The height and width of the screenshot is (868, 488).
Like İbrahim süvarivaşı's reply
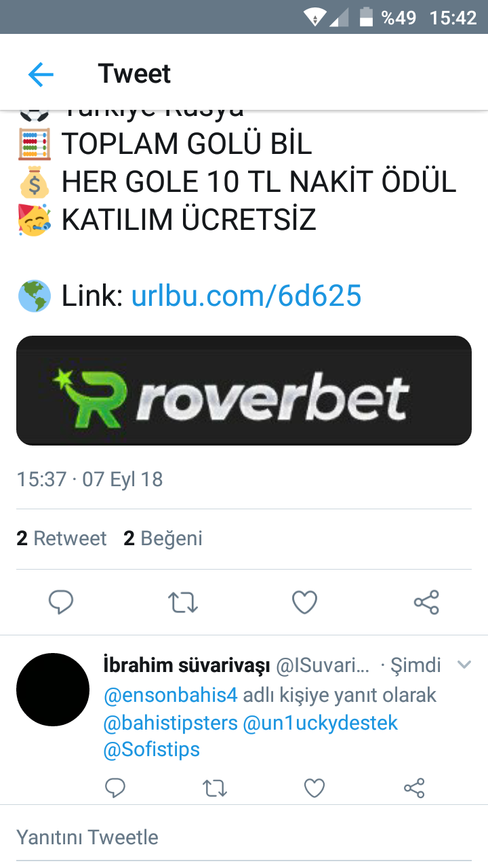(314, 788)
